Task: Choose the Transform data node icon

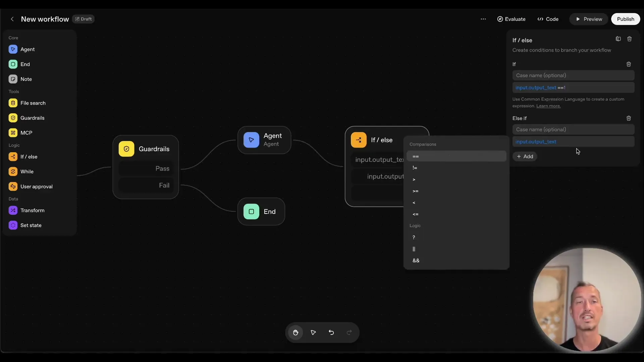Action: coord(13,210)
